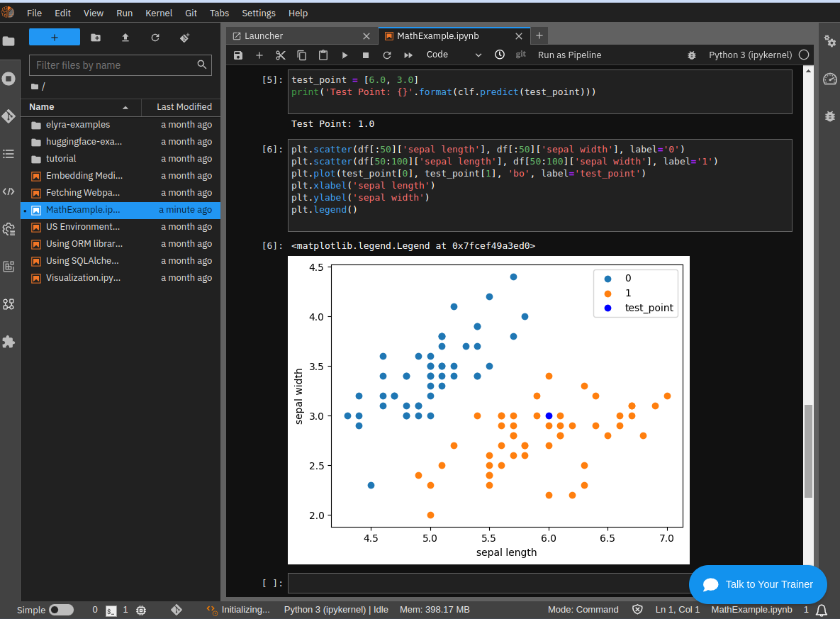Open notifications bell in status bar
Viewport: 840px width, 619px height.
coord(821,610)
